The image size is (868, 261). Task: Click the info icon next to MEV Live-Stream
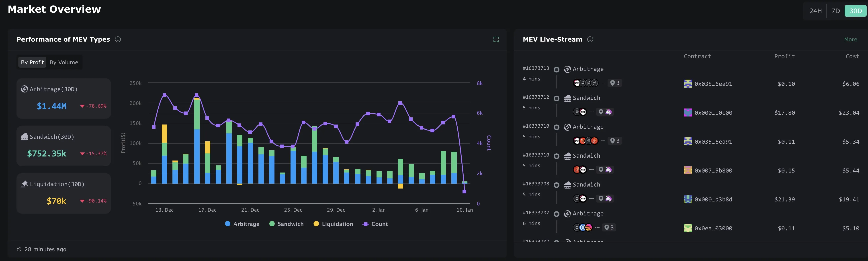tap(590, 39)
